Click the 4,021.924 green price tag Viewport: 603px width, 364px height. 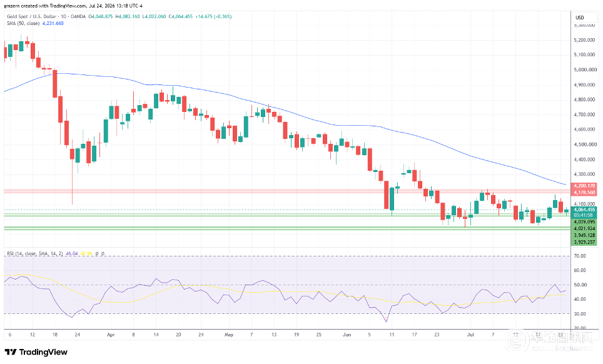click(x=584, y=229)
